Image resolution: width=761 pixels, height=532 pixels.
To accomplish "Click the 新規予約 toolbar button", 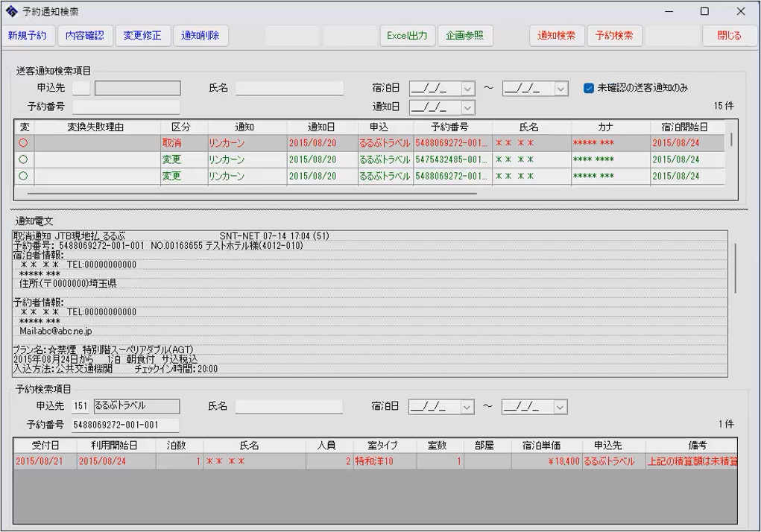I will pyautogui.click(x=28, y=36).
